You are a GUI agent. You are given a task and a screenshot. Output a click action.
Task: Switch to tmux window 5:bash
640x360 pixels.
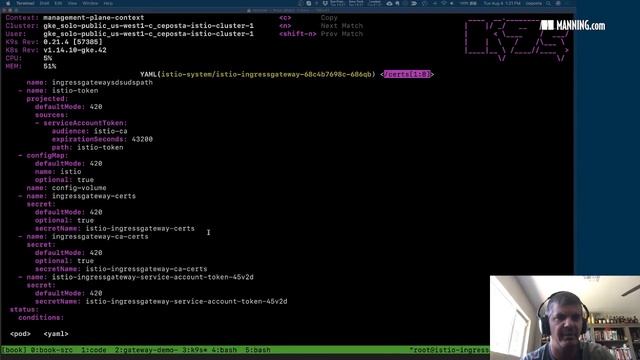tap(258, 350)
